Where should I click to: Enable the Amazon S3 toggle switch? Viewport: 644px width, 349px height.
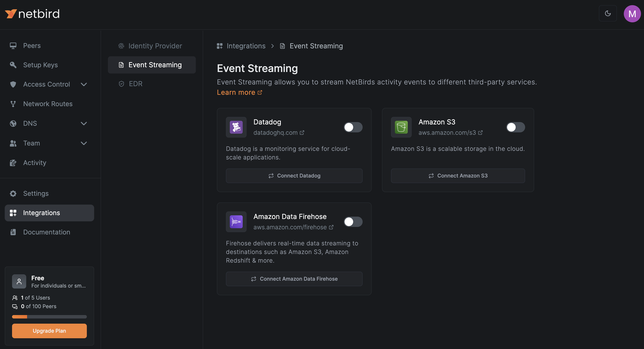click(x=515, y=127)
